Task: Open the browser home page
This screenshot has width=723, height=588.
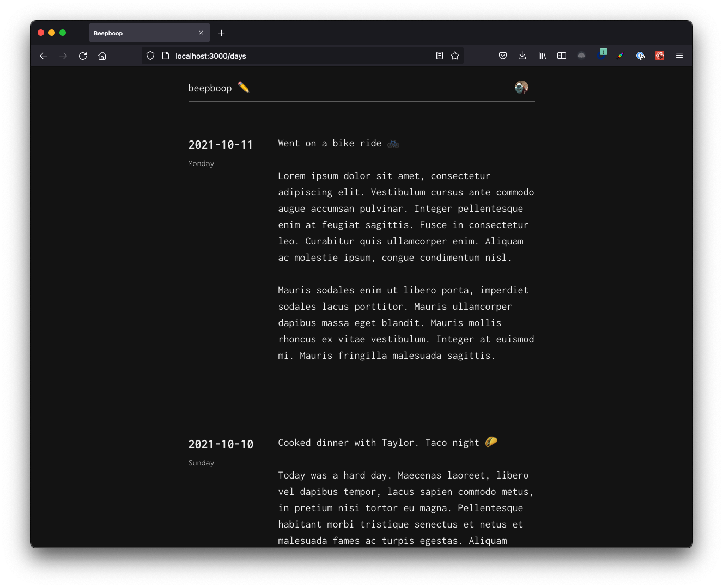Action: [x=102, y=56]
